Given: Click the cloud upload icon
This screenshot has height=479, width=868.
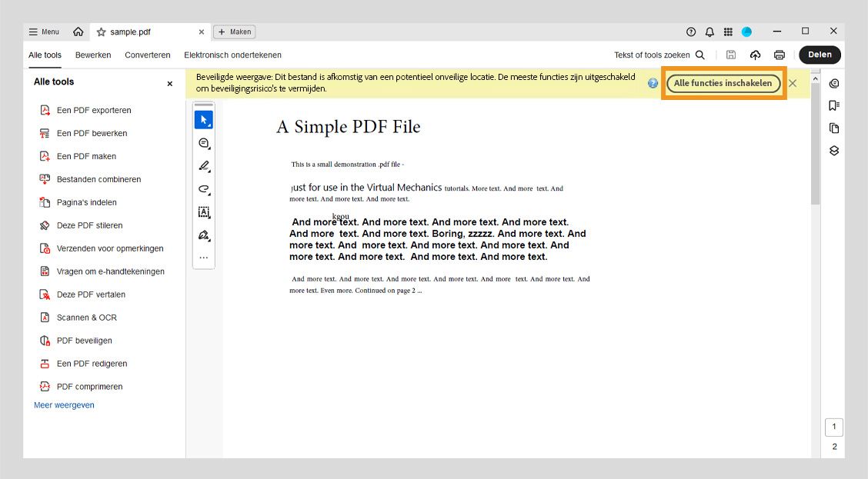Looking at the screenshot, I should (x=755, y=55).
